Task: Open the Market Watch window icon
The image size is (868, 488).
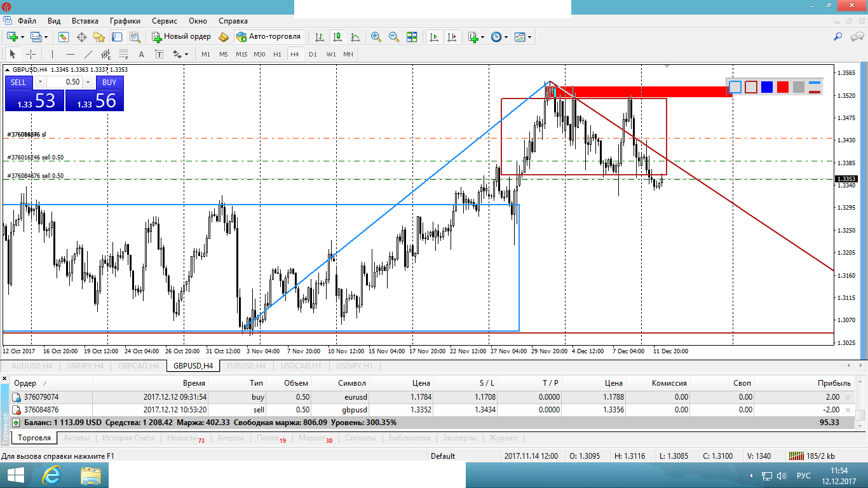Action: [64, 37]
